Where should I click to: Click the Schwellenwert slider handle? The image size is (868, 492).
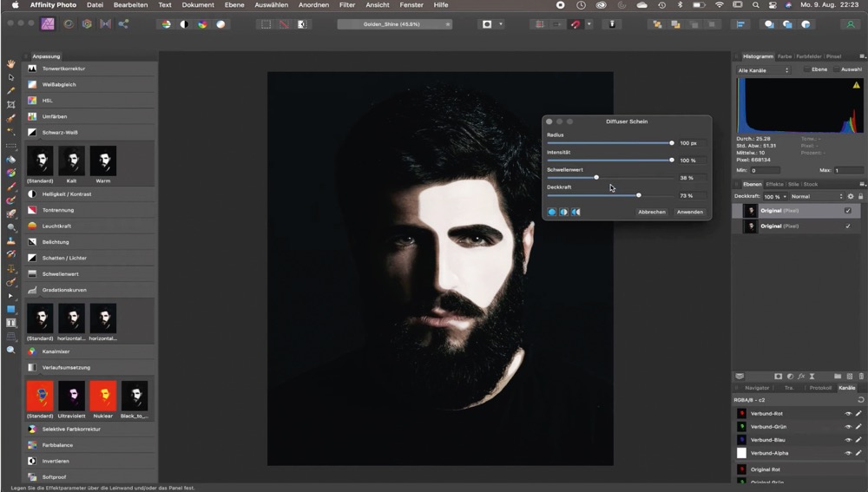(x=596, y=177)
